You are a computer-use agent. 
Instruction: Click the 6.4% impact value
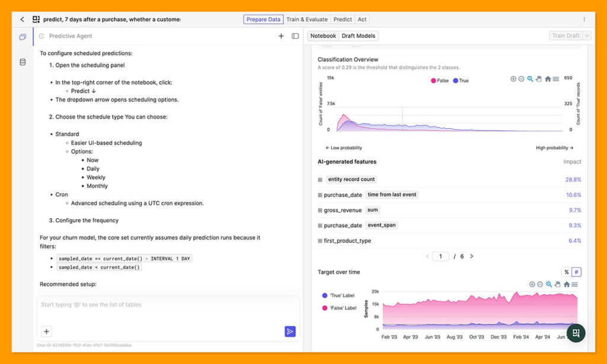575,241
